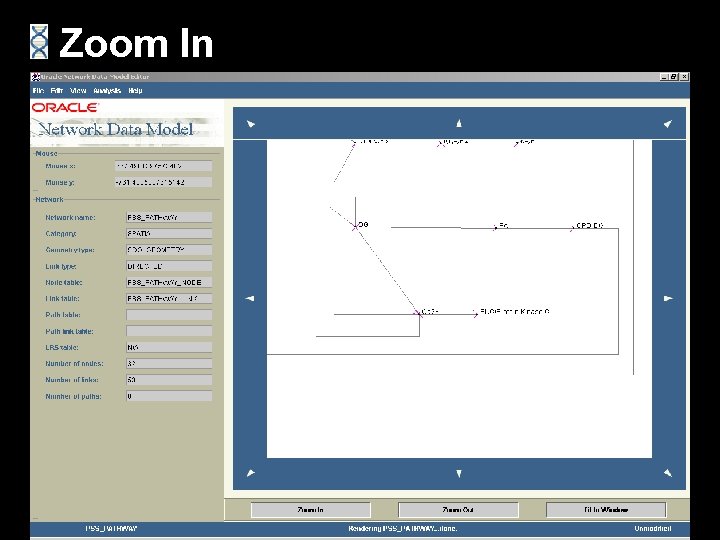The width and height of the screenshot is (720, 540).
Task: Click the Zoom Out button
Action: pos(458,510)
